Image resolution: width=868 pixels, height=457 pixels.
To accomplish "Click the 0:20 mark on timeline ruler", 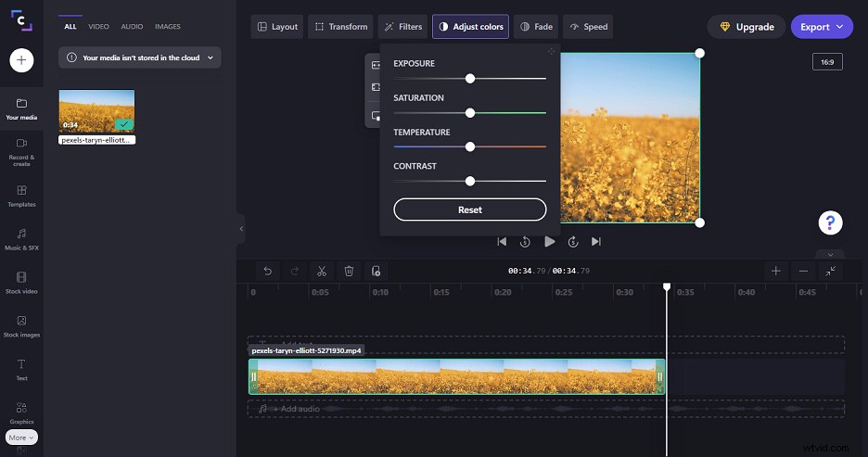I will click(503, 292).
